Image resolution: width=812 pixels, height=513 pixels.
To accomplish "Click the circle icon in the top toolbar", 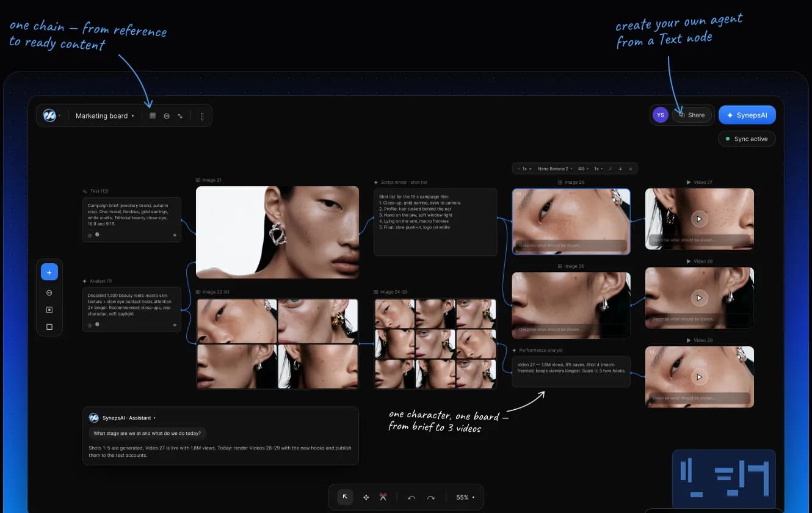I will coord(166,115).
